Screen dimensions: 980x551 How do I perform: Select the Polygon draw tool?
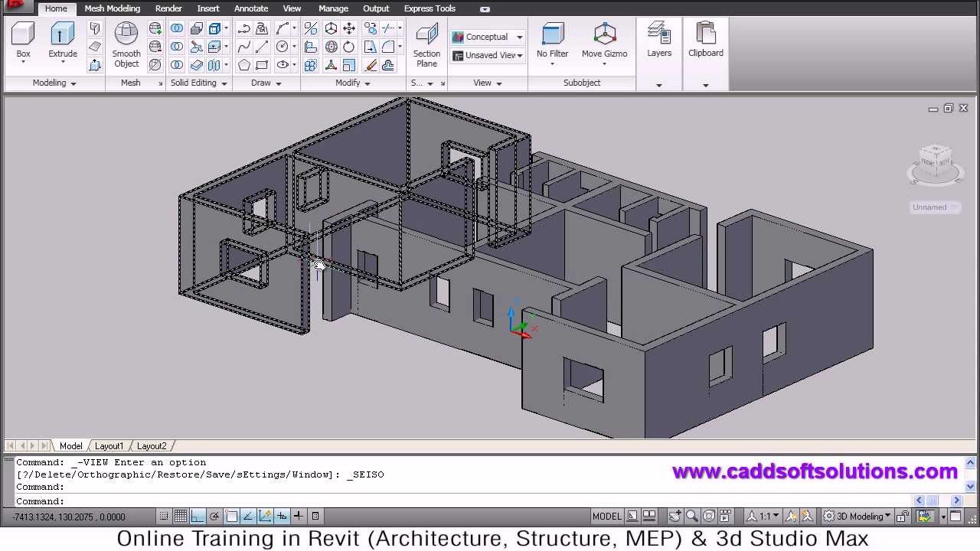[x=245, y=66]
